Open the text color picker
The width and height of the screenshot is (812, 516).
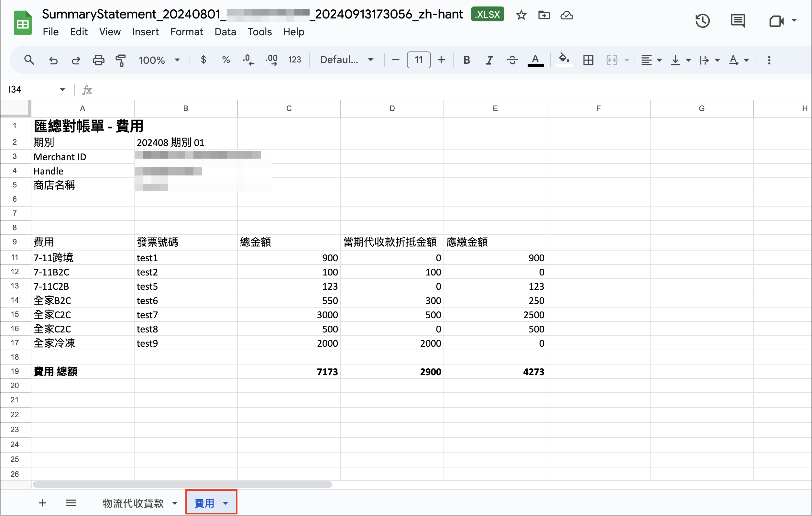tap(535, 60)
